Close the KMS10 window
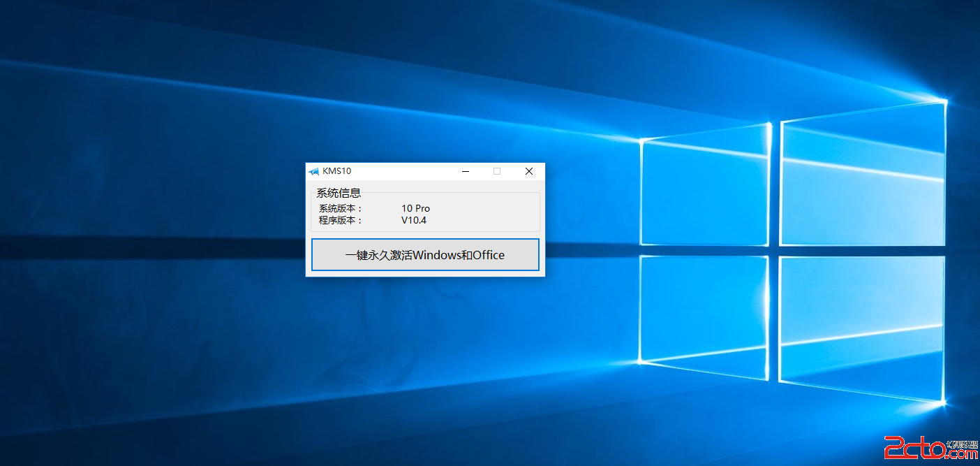The width and height of the screenshot is (980, 466). pyautogui.click(x=528, y=171)
